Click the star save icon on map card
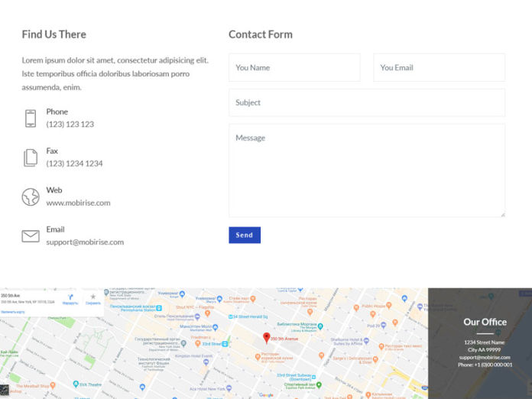The width and height of the screenshot is (532, 399). tap(93, 297)
